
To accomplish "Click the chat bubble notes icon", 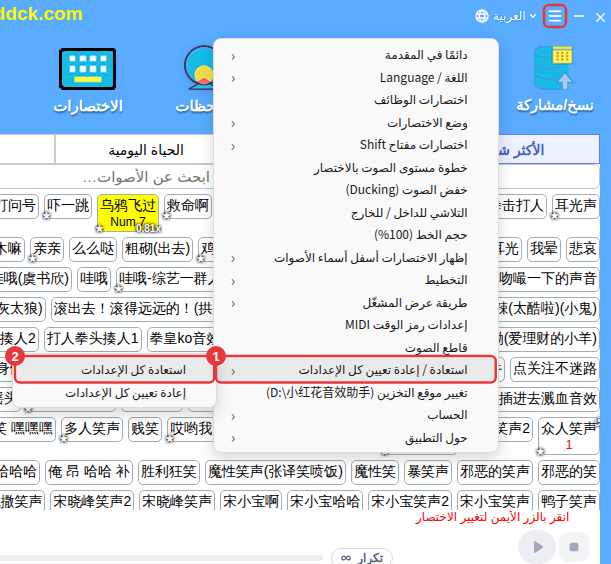I will pyautogui.click(x=199, y=67).
